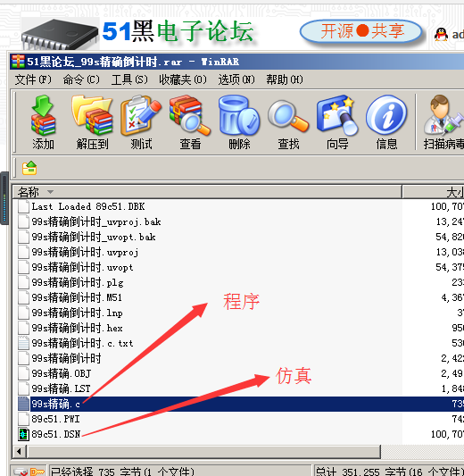Image resolution: width=464 pixels, height=476 pixels.
Task: Click the Test (测试) archive icon
Action: (141, 115)
